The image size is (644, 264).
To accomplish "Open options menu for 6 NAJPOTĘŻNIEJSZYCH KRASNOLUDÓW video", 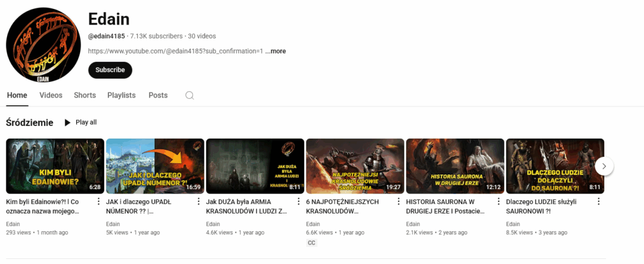I will pyautogui.click(x=398, y=201).
